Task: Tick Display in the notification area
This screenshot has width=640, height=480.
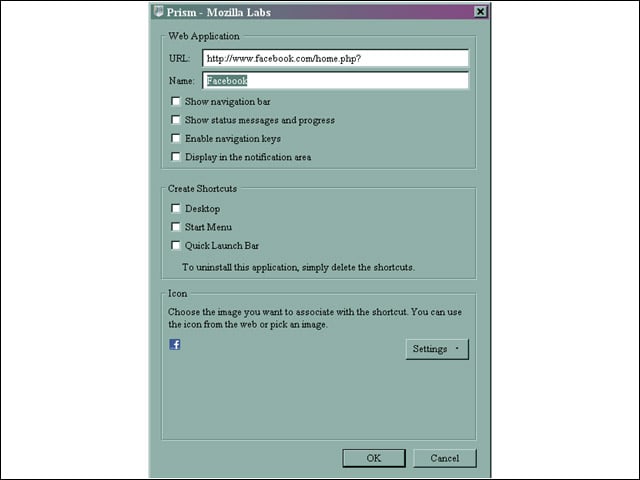Action: [176, 157]
